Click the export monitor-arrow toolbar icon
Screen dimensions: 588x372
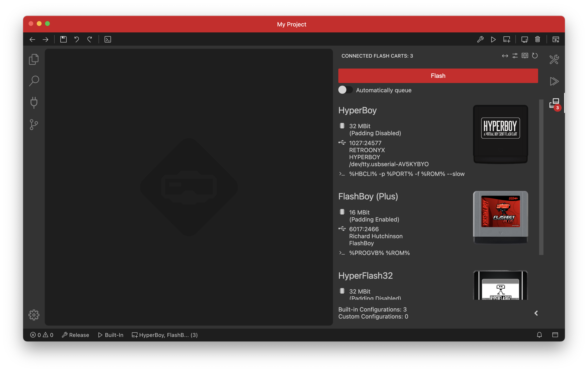(524, 39)
